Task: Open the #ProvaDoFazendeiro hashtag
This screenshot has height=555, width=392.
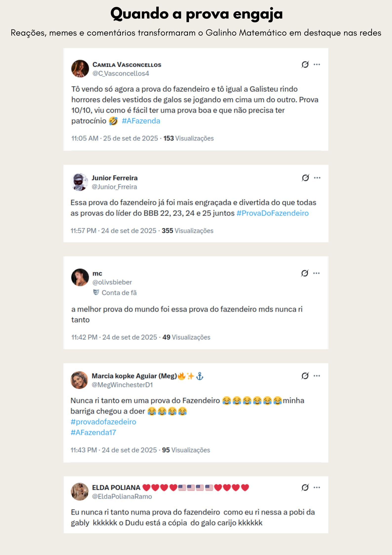Action: pos(272,213)
